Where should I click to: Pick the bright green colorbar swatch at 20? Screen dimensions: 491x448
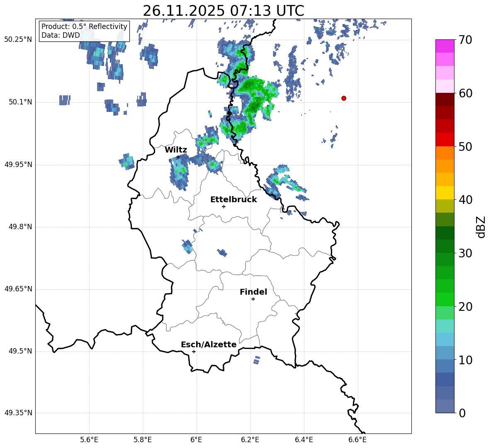click(x=445, y=300)
